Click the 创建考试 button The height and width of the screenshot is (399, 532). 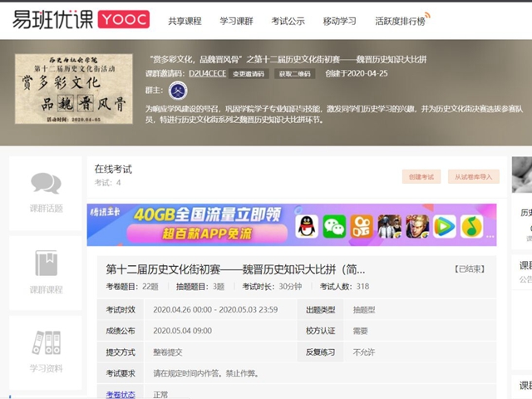pyautogui.click(x=421, y=176)
